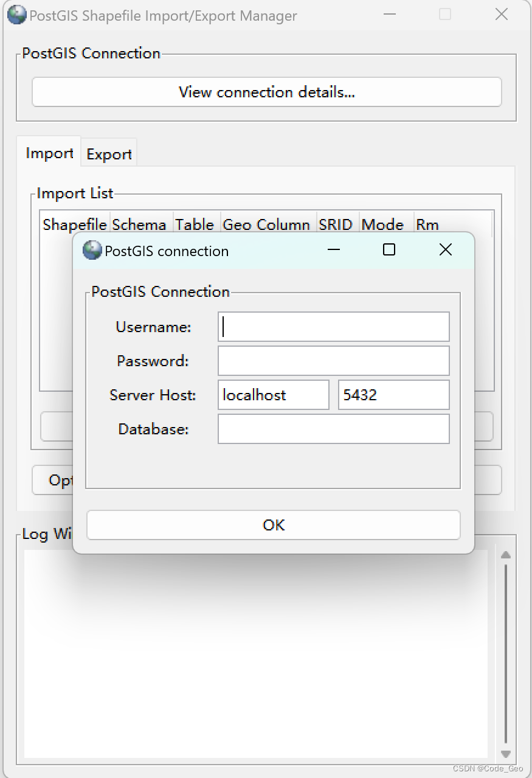Click the Database input field
Image resolution: width=532 pixels, height=778 pixels.
pos(334,429)
